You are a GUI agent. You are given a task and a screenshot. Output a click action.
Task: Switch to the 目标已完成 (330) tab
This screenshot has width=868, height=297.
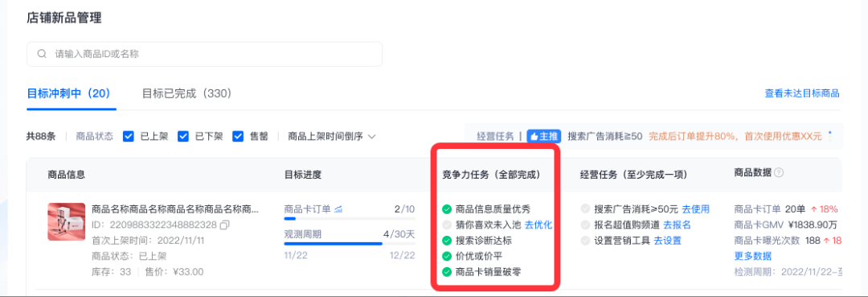pos(186,93)
